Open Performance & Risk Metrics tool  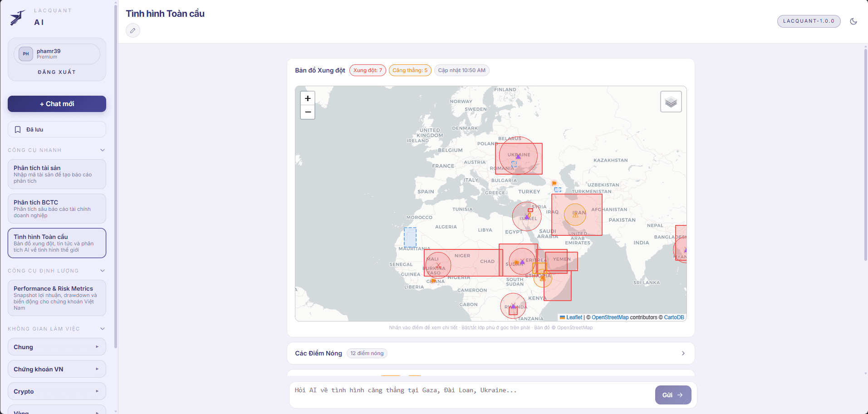coord(57,298)
